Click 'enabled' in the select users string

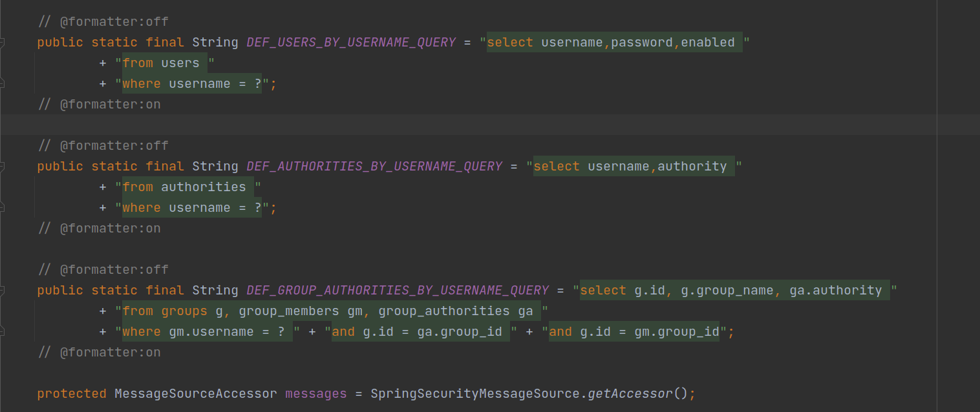coord(708,43)
